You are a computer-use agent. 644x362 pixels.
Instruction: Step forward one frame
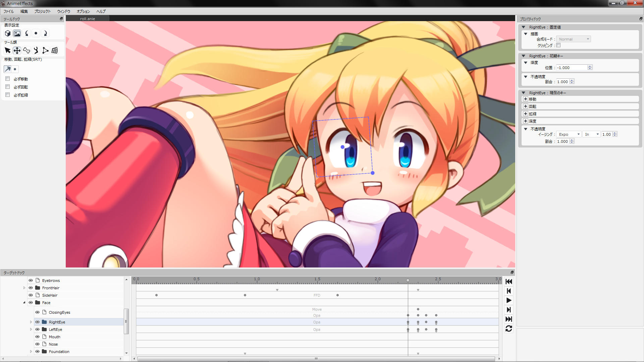(508, 310)
